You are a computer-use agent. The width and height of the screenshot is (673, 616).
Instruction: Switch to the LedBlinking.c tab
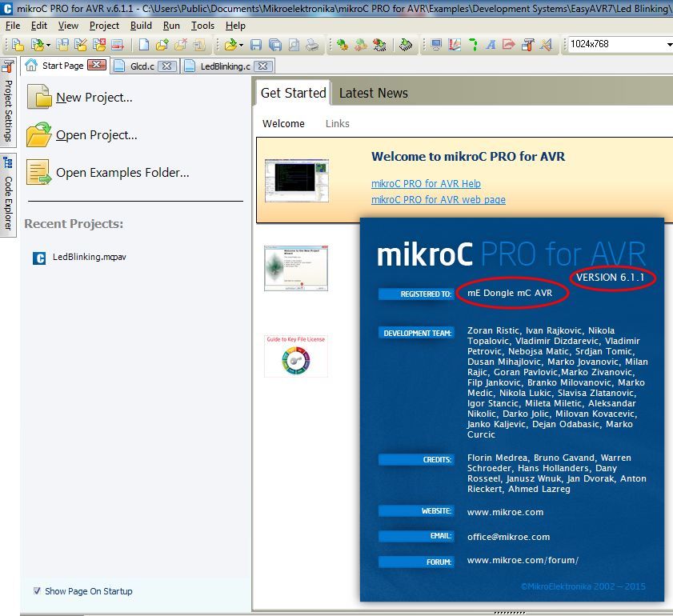point(225,66)
